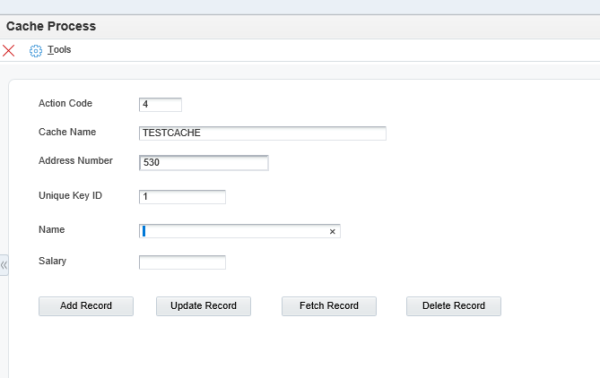The height and width of the screenshot is (378, 600).
Task: Click the empty Salary field
Action: click(182, 262)
